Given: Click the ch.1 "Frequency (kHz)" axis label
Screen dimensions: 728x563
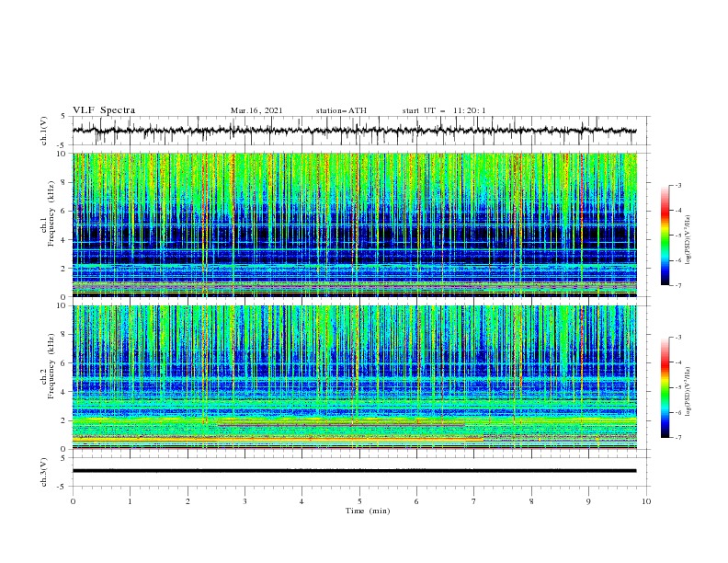Looking at the screenshot, I should tap(51, 213).
